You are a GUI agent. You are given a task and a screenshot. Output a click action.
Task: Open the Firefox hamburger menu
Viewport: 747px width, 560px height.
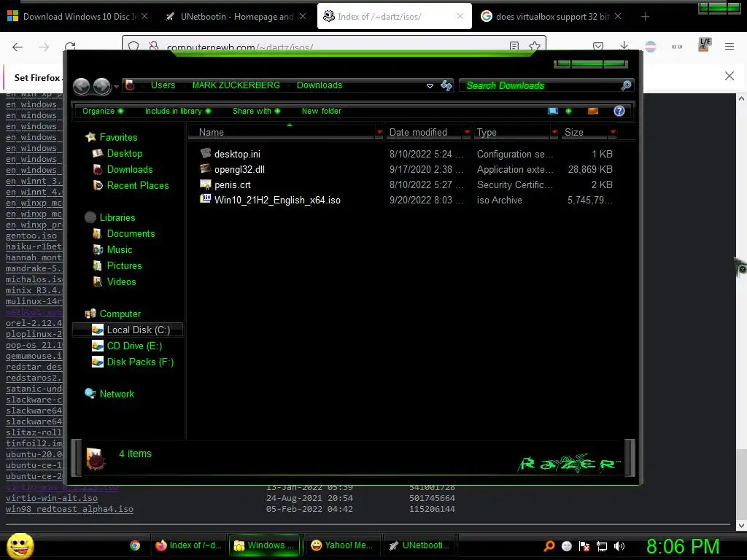(729, 47)
